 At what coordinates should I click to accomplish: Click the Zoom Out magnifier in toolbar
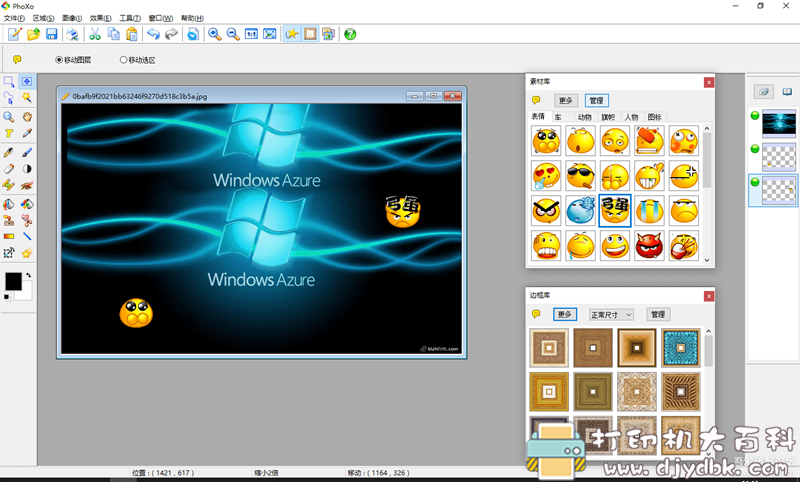tap(233, 34)
